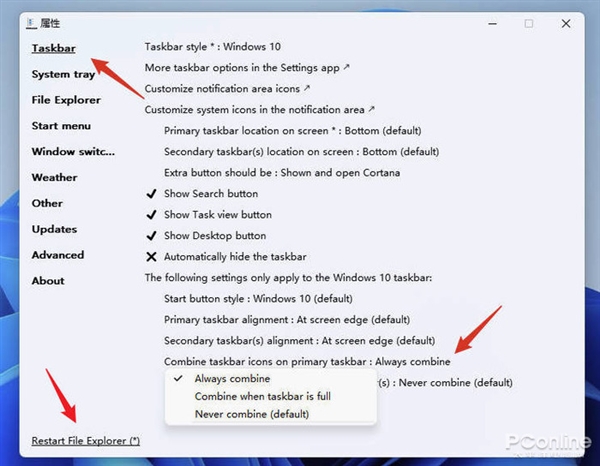Close the properties window
600x466 pixels.
pos(566,24)
